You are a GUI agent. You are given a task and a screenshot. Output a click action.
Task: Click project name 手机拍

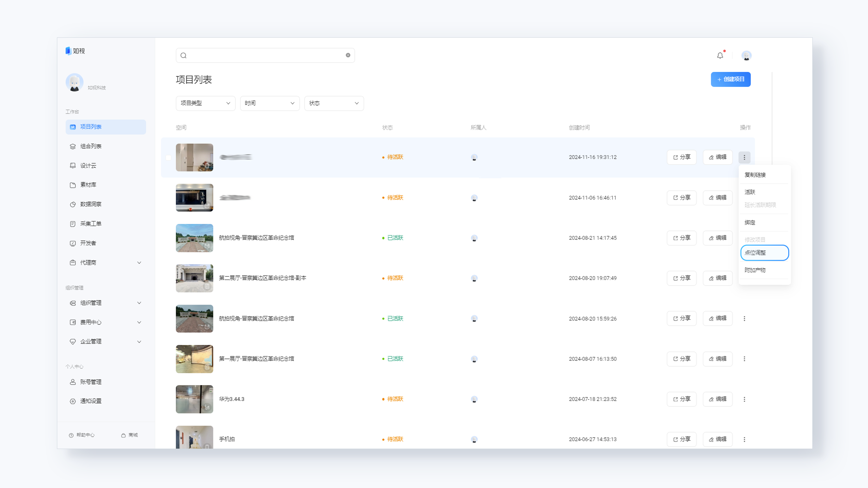coord(227,440)
